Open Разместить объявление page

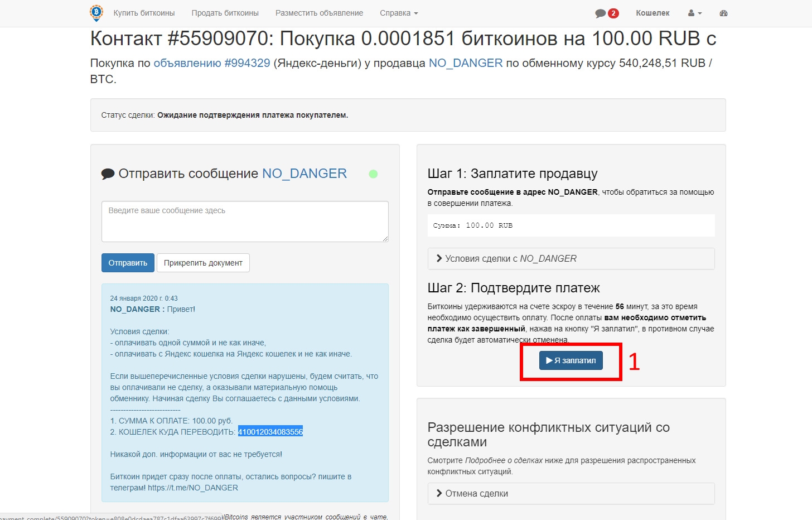click(x=319, y=13)
